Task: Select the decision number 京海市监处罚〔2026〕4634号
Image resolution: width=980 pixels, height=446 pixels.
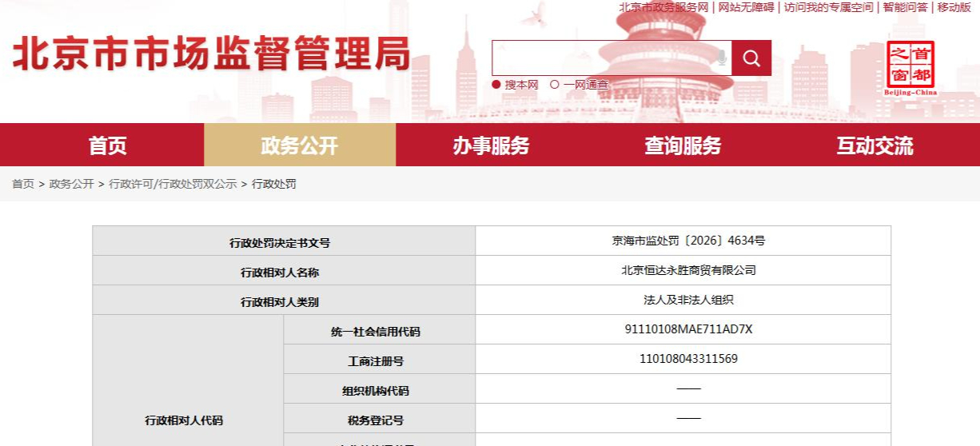Action: click(x=688, y=241)
